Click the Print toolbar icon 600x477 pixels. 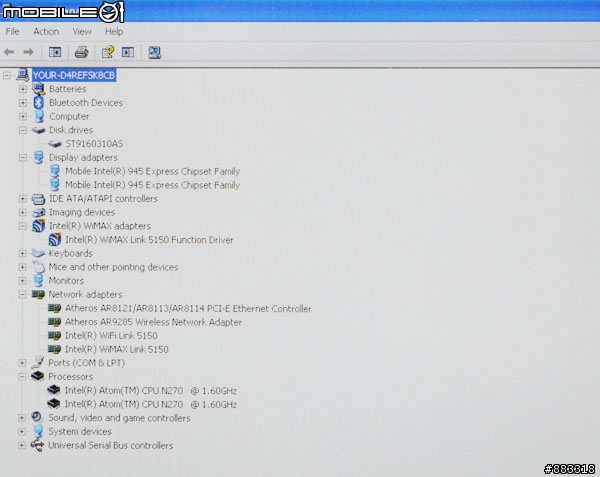click(x=82, y=52)
